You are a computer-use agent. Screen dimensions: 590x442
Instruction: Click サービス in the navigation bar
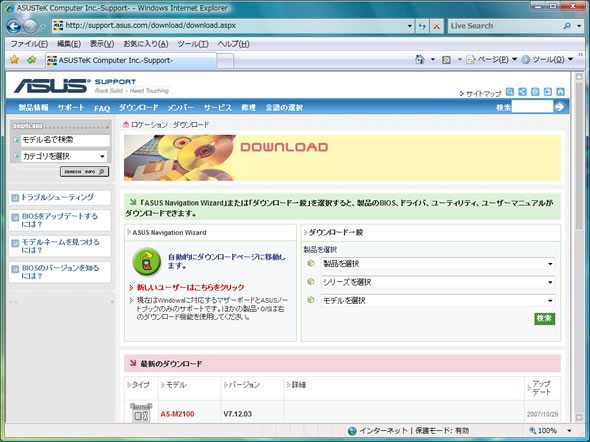click(217, 108)
